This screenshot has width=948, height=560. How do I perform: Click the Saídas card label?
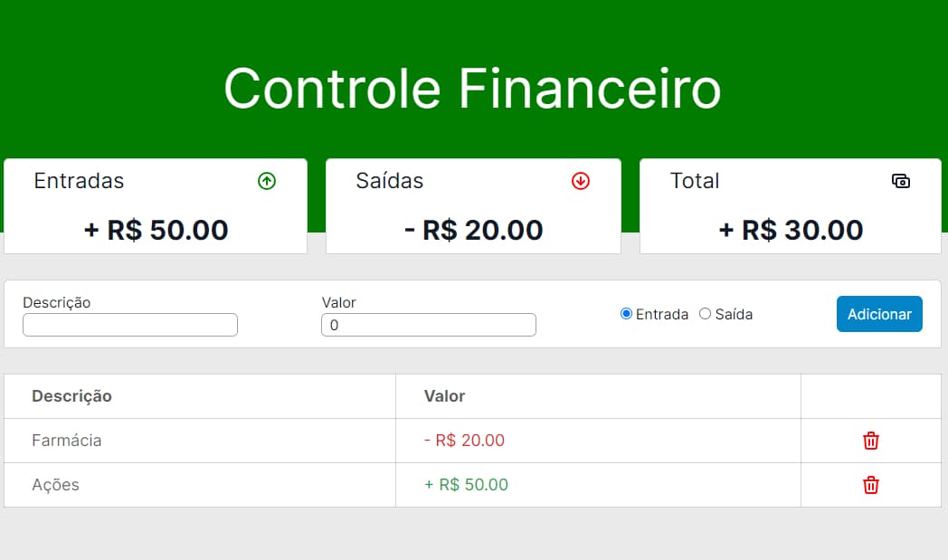click(389, 181)
